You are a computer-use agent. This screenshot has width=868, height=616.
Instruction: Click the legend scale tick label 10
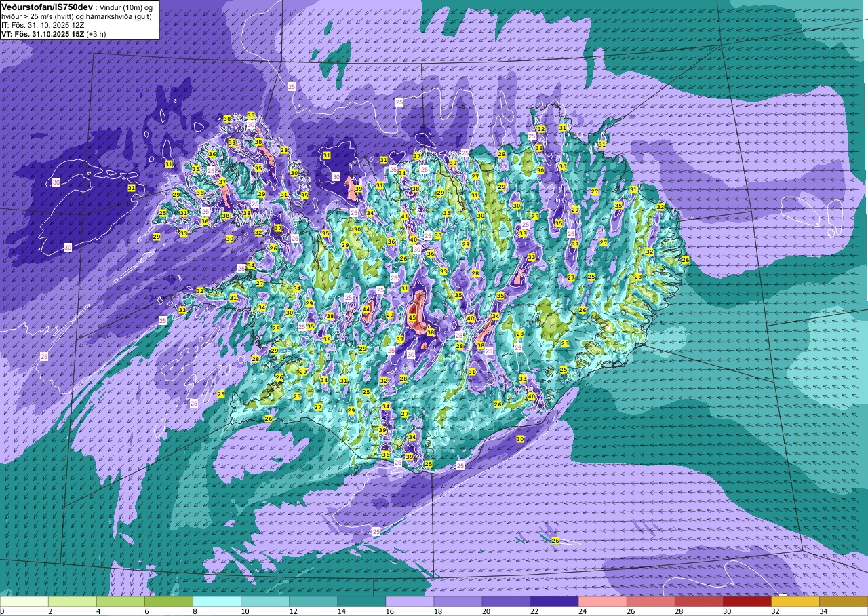tap(244, 611)
